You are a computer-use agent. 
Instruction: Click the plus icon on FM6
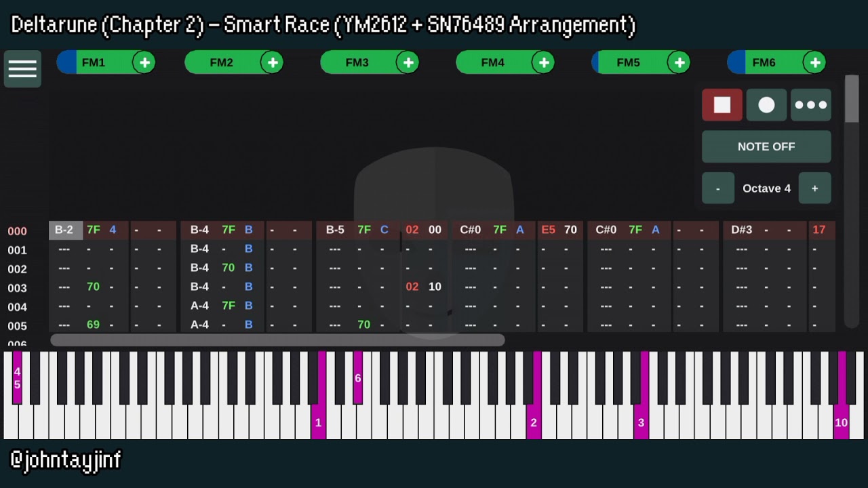pos(815,62)
